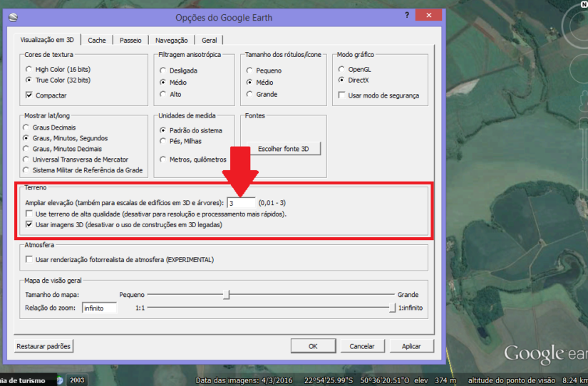Viewport: 588px width, 386px height.
Task: Click the Google Earth icon in title bar
Action: tap(13, 17)
